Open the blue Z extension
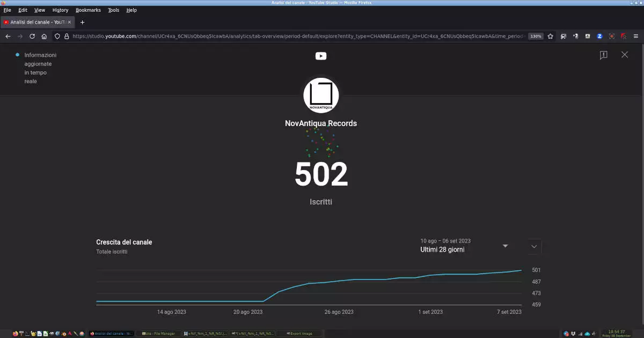 coord(599,36)
